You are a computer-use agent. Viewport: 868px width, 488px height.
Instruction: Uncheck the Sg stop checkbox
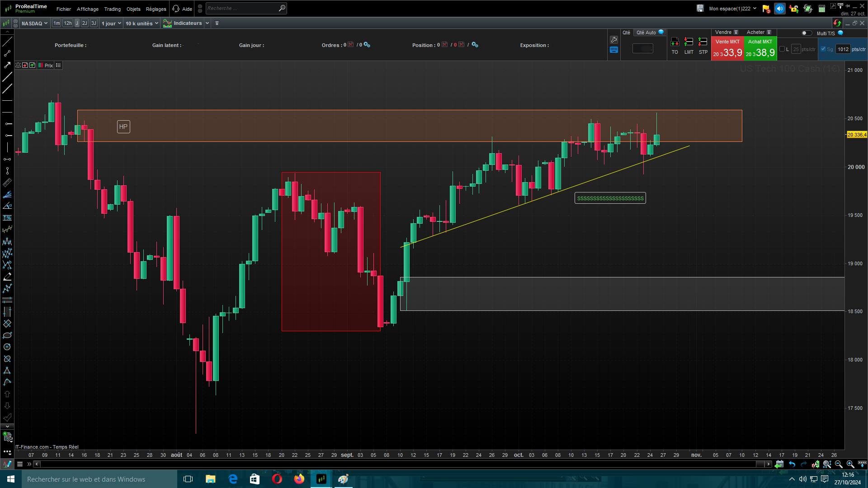(x=823, y=49)
